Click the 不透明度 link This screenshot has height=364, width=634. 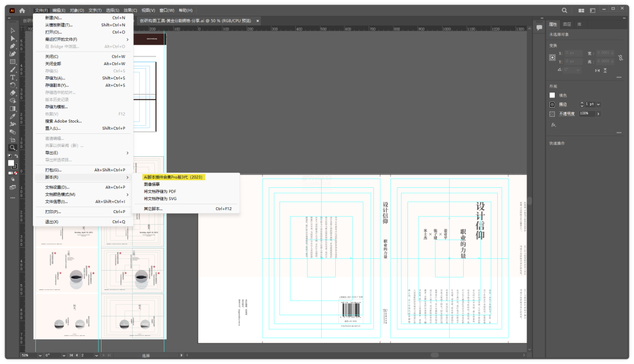566,113
